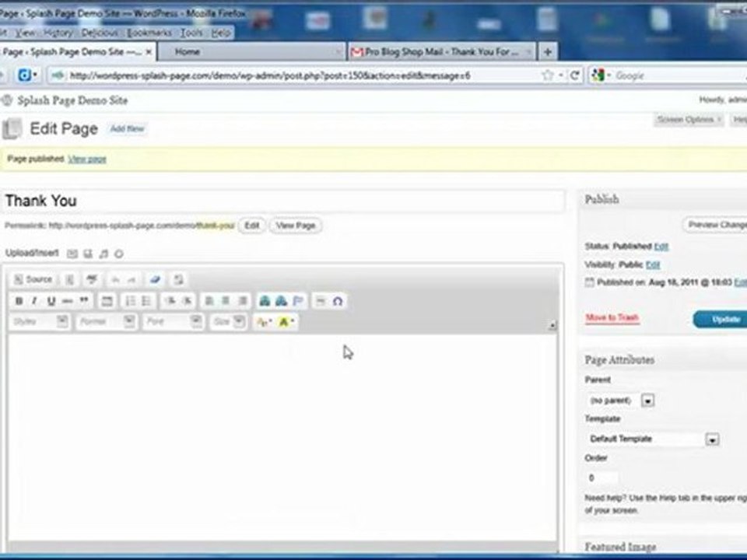The height and width of the screenshot is (560, 747).
Task: Click the eraser remove format icon
Action: click(x=155, y=279)
